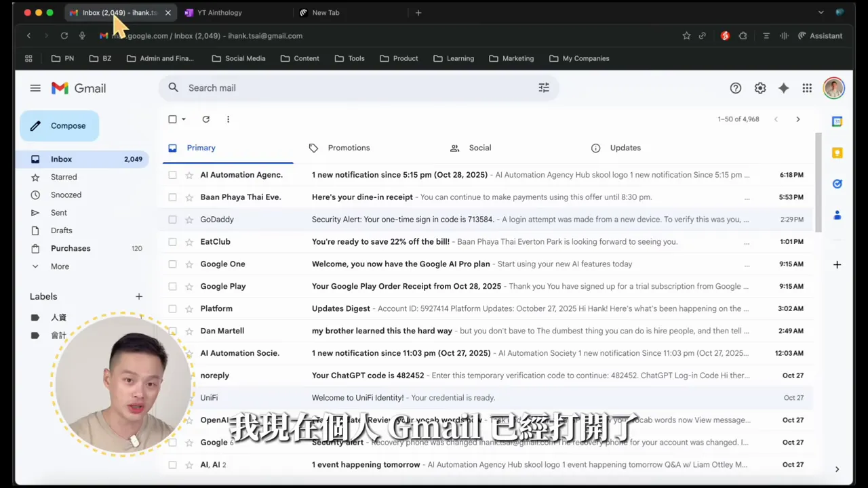Expand More in the left sidebar
868x488 pixels.
click(x=60, y=266)
